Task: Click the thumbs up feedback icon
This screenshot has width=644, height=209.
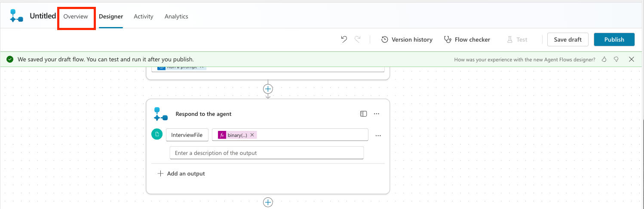Action: (x=604, y=60)
